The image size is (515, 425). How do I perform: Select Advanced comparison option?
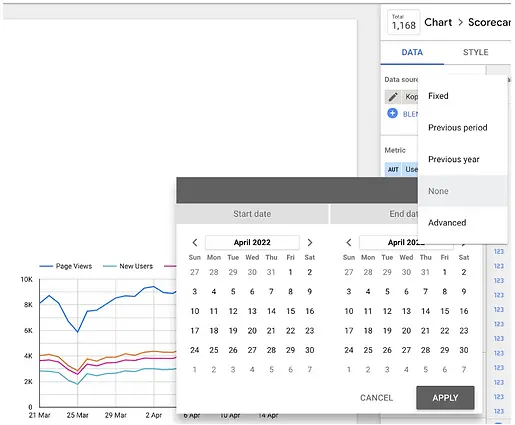463,223
